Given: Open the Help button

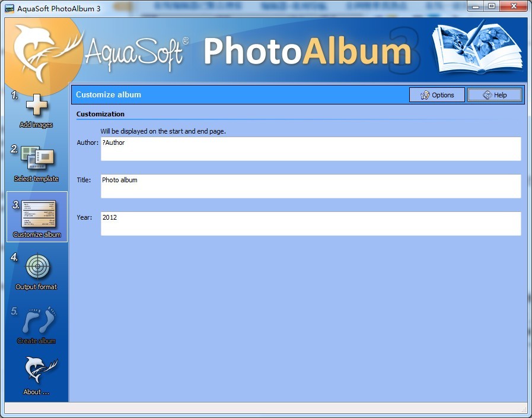Looking at the screenshot, I should point(494,94).
